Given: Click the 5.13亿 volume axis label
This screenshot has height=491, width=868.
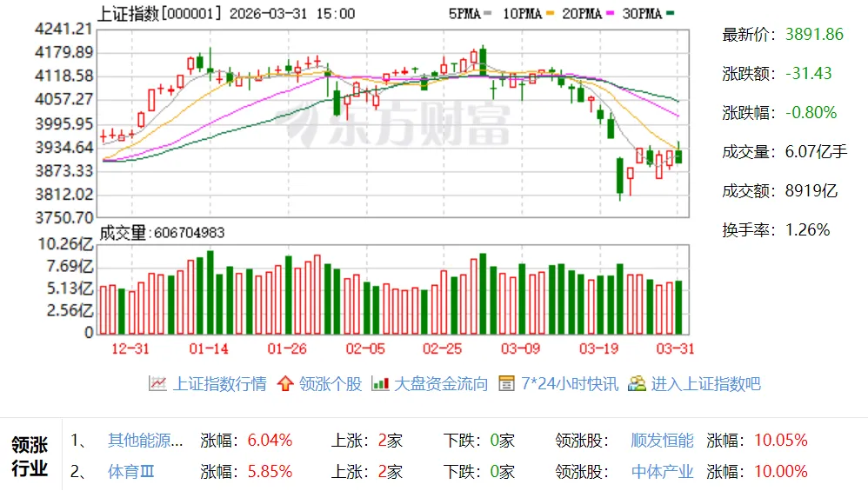Looking at the screenshot, I should click(x=70, y=289).
